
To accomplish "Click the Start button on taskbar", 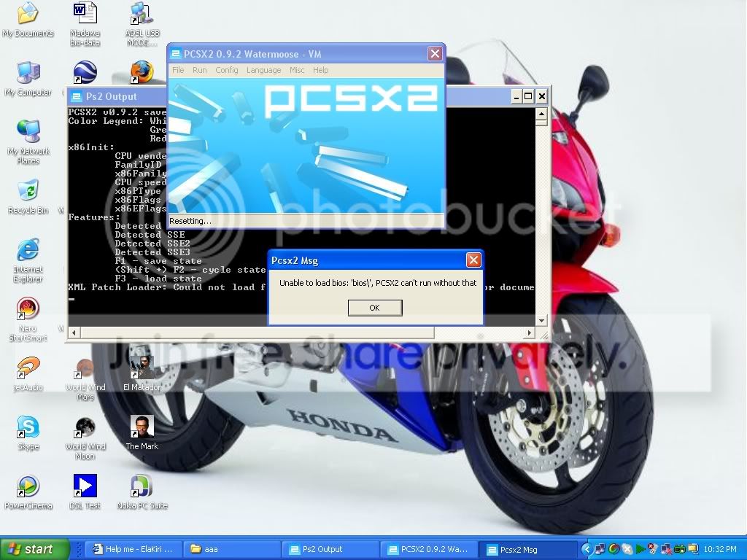I will point(34,549).
